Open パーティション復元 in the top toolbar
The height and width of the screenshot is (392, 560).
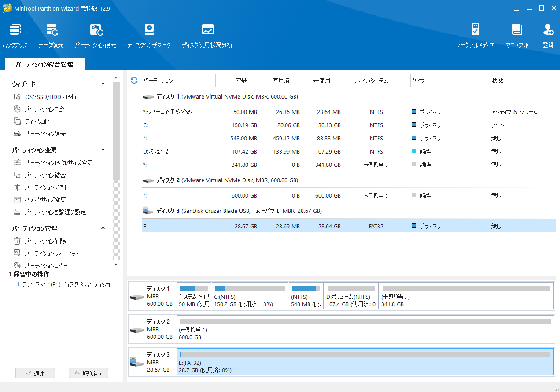pyautogui.click(x=96, y=36)
